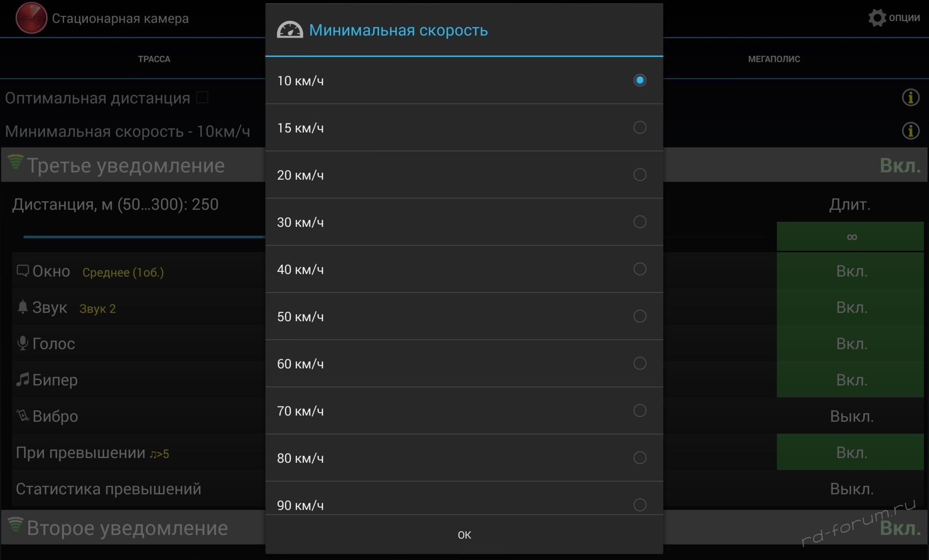Click info icon beside Оптимальная дистанция
The width and height of the screenshot is (929, 560).
910,98
